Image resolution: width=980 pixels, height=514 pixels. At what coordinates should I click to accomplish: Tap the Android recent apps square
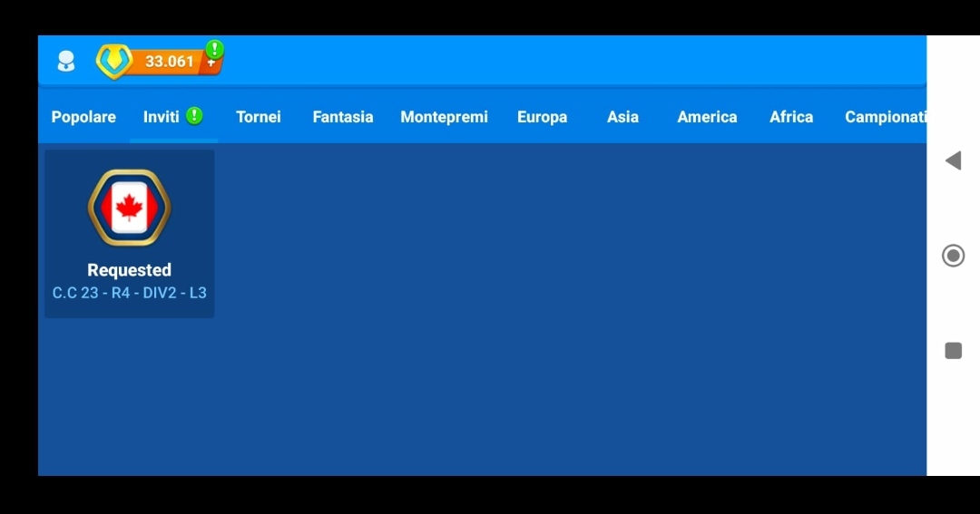(x=953, y=351)
